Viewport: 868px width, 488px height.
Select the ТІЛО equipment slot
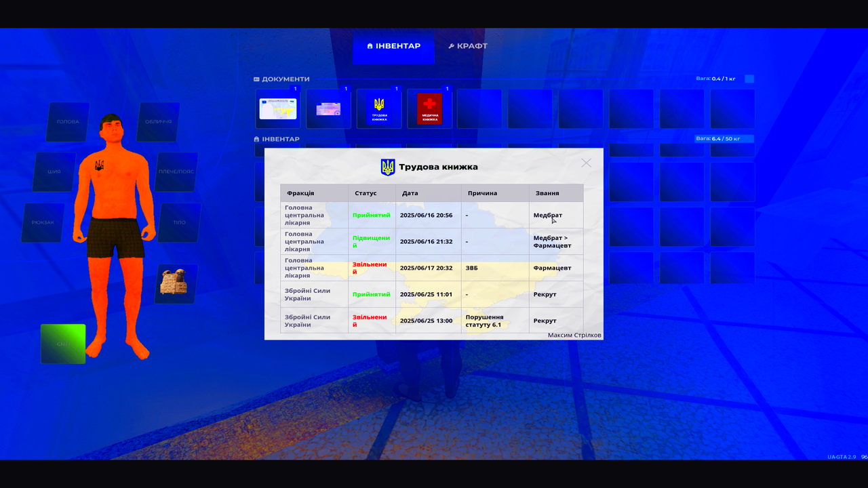click(179, 222)
